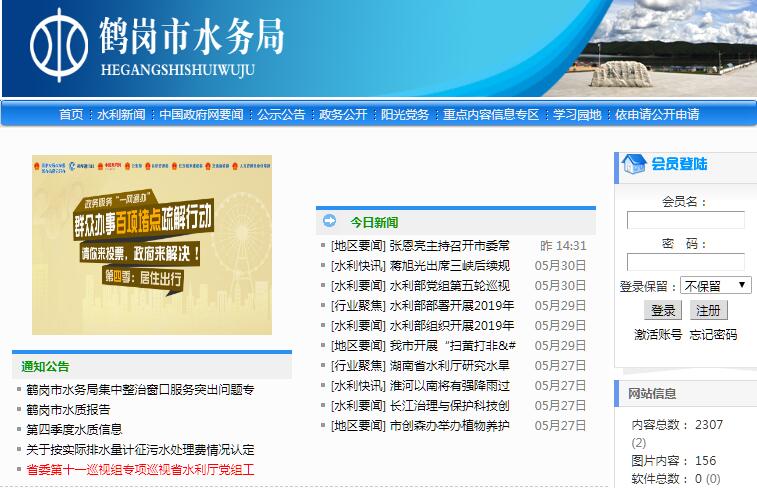Click the 登录 button

tap(664, 310)
